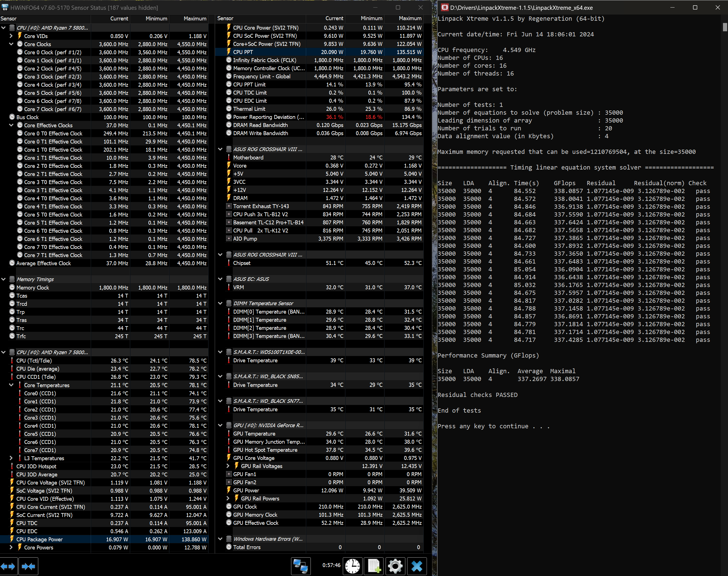The width and height of the screenshot is (728, 576).
Task: Collapse the ASUS EC: ASUS section
Action: click(x=220, y=279)
